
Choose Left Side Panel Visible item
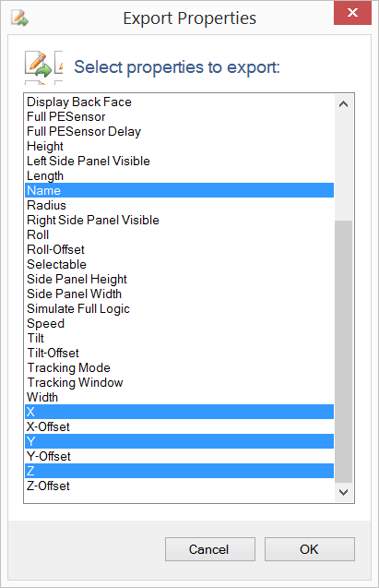click(180, 161)
